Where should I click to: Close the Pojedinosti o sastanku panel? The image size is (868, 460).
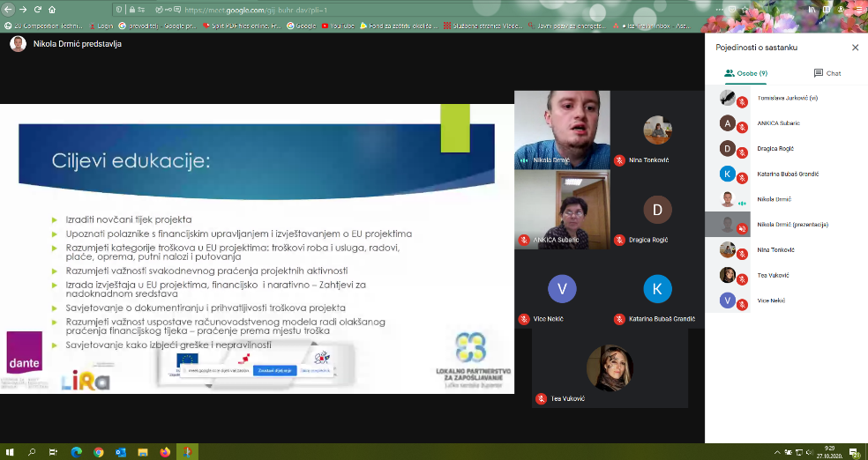(x=855, y=48)
